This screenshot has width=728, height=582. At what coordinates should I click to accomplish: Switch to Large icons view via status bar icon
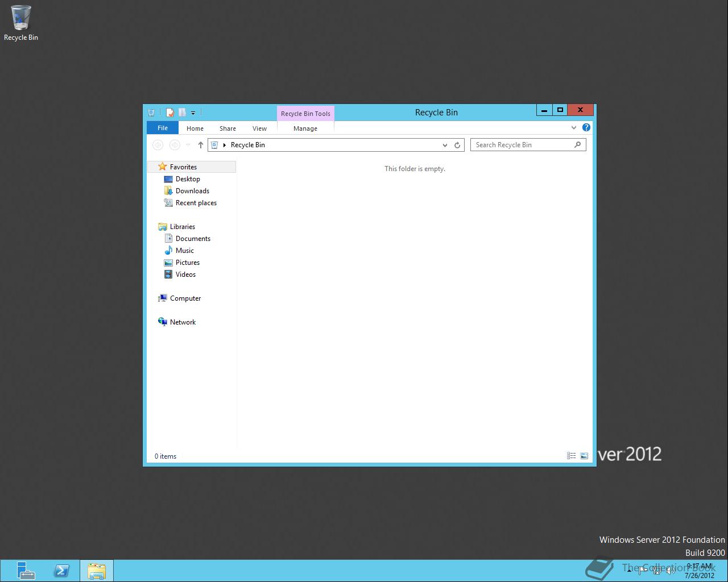pos(584,456)
